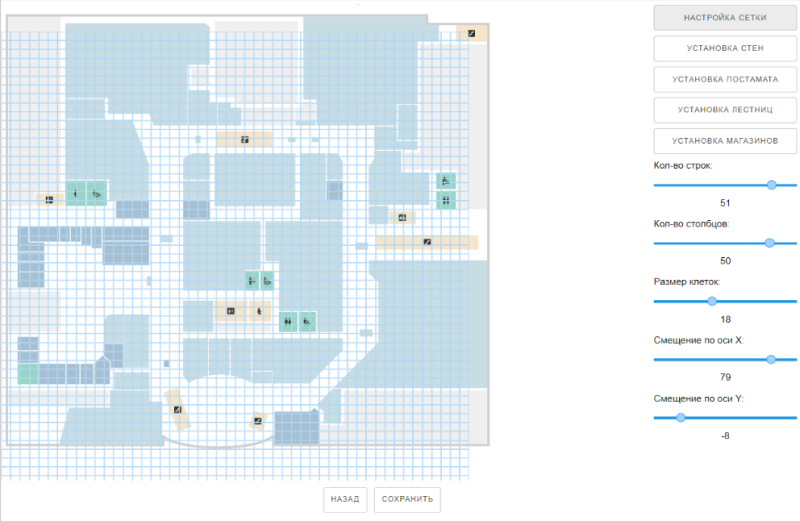Select the elevator icon right of the right-side restrooms
Viewport: 800px width, 521px height.
402,217
